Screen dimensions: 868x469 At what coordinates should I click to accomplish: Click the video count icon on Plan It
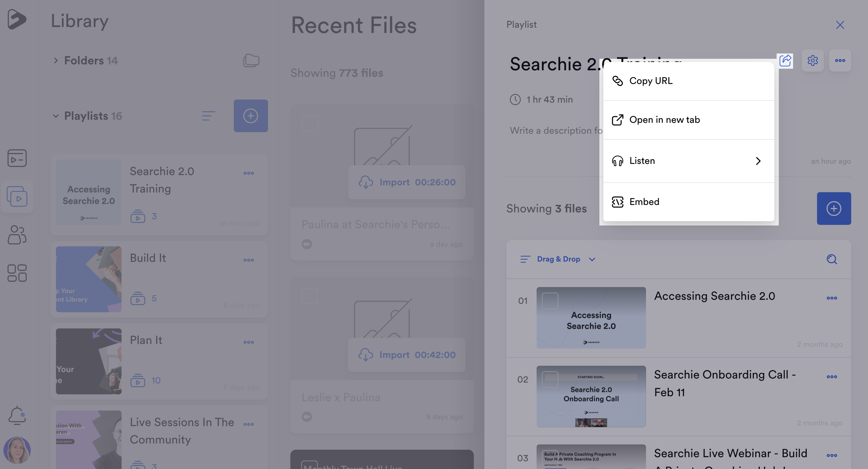tap(137, 380)
